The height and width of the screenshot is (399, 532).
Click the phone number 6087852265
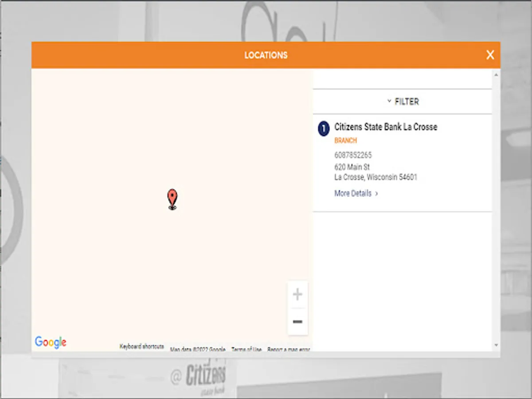point(353,155)
